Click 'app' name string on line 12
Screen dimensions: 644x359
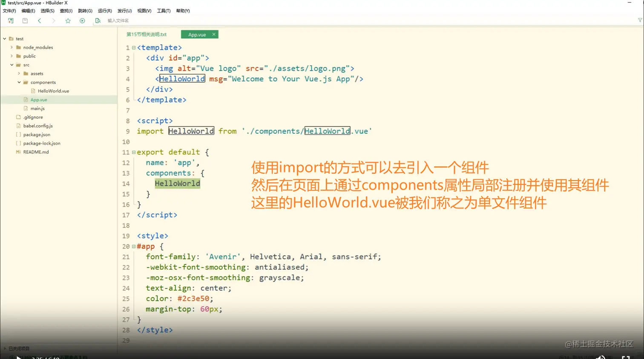tap(184, 163)
